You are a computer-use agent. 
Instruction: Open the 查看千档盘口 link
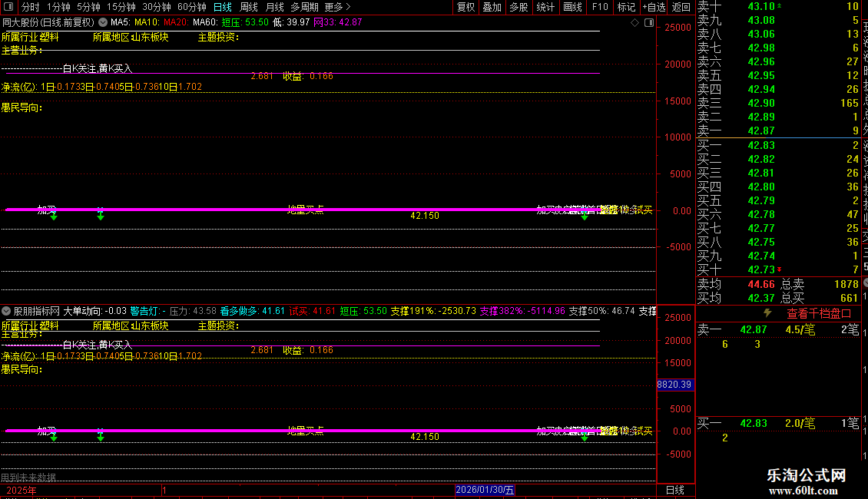(819, 314)
